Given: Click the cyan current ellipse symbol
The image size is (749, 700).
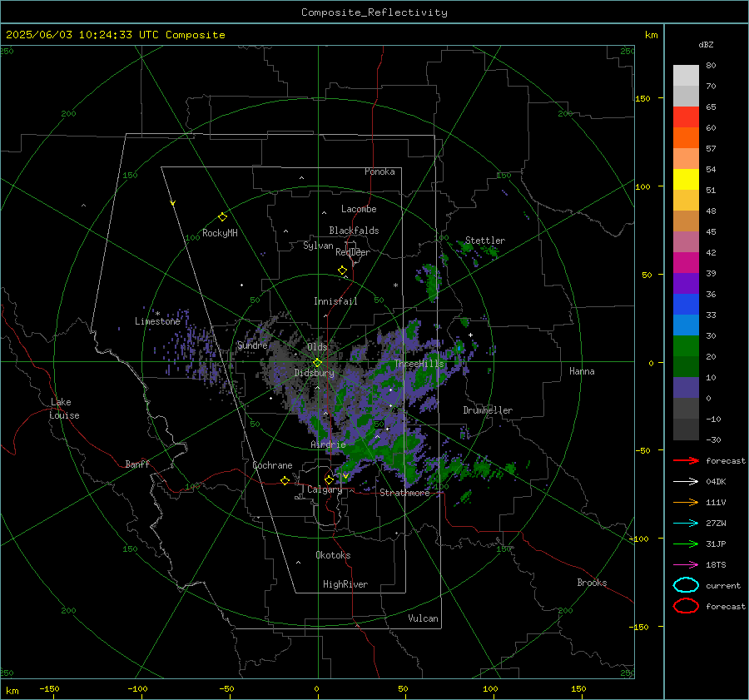Looking at the screenshot, I should pyautogui.click(x=686, y=585).
